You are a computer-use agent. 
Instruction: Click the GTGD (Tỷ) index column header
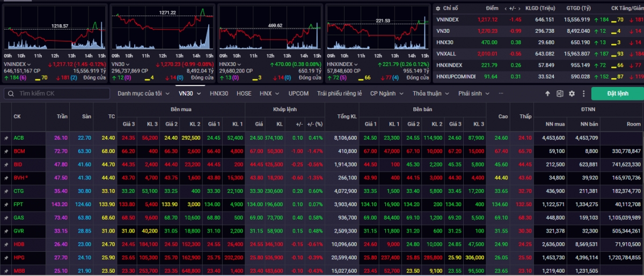[x=579, y=8]
